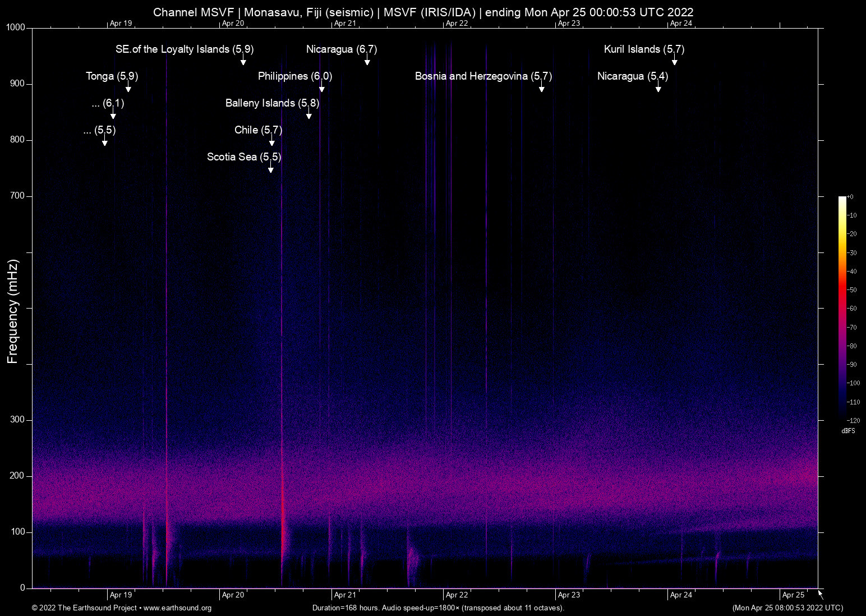Click the arrow below Nicaragua (6.7) label
The image size is (866, 616).
(x=367, y=61)
